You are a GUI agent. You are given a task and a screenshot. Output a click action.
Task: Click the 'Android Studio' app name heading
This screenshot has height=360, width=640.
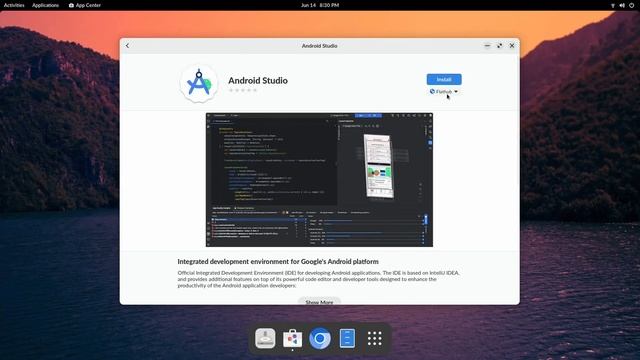coord(258,80)
